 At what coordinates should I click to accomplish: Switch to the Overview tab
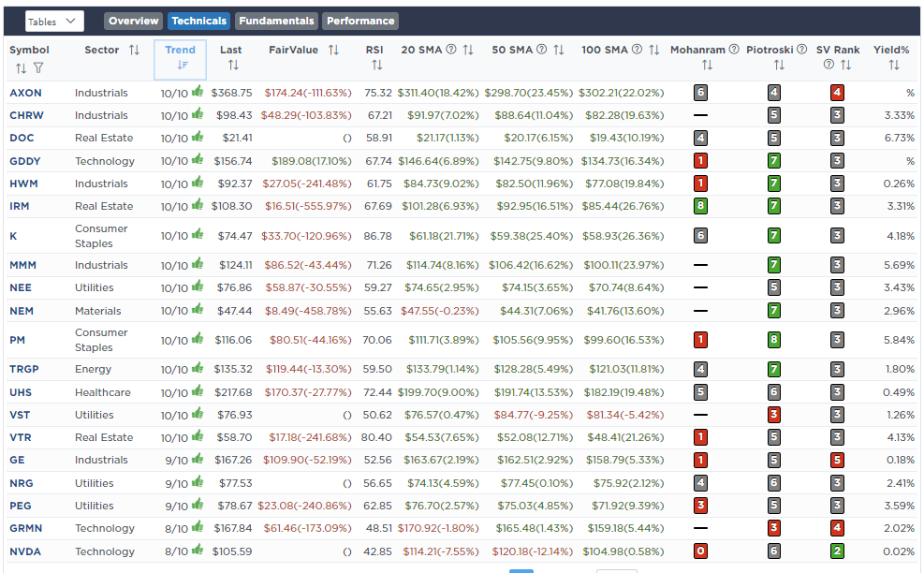[x=133, y=21]
